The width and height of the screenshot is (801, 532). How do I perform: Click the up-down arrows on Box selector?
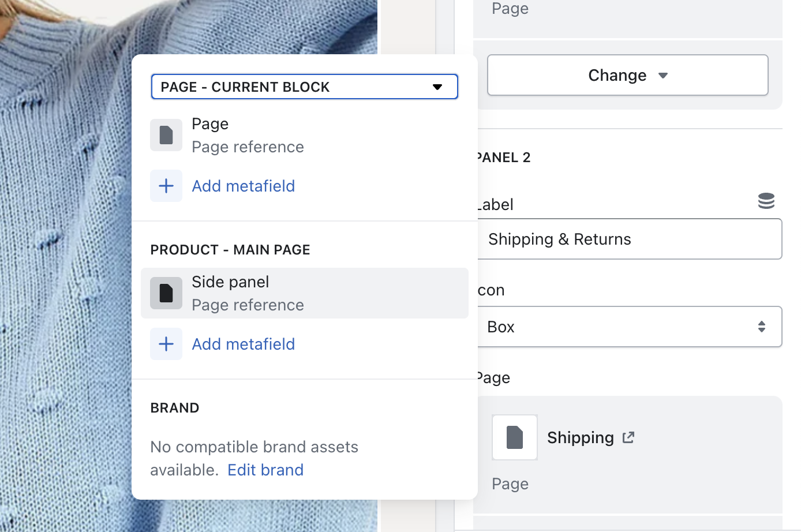point(761,327)
